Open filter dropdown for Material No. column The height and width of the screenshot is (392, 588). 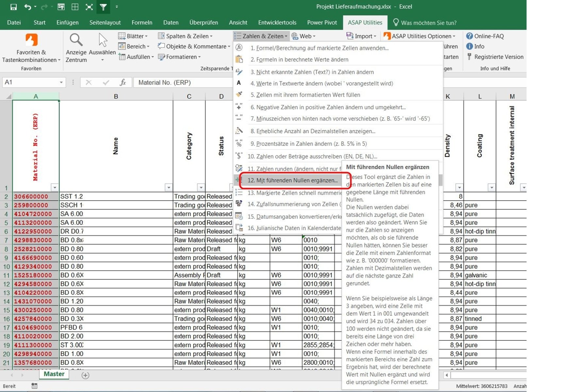[x=55, y=188]
